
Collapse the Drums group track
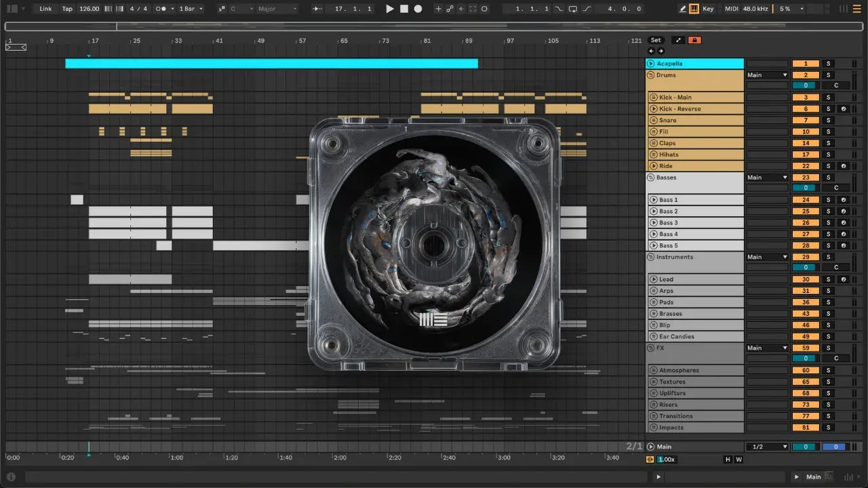coord(650,75)
